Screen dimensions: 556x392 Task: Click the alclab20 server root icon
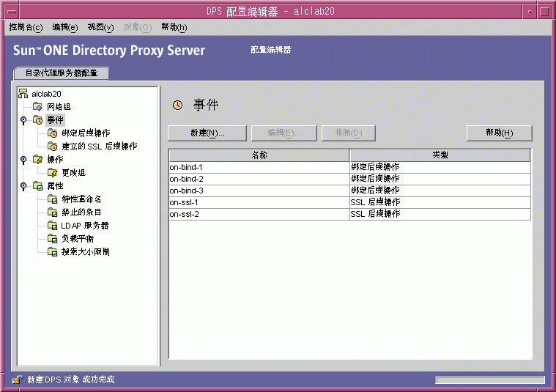(x=23, y=94)
